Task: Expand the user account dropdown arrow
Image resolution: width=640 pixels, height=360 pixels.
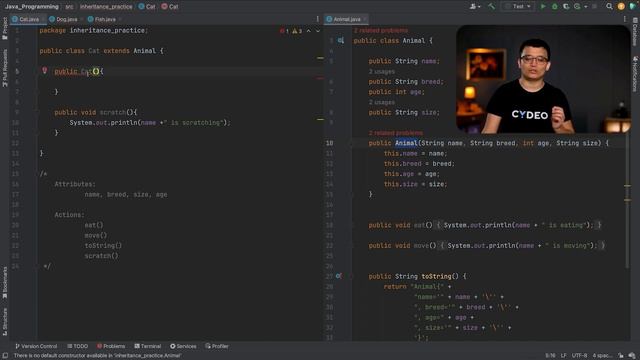Action: tap(479, 7)
